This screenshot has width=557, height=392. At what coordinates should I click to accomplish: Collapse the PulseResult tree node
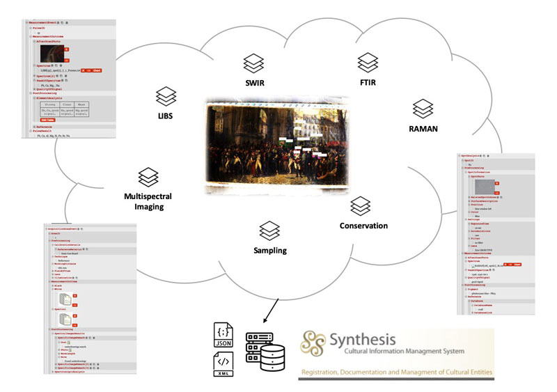[31, 131]
